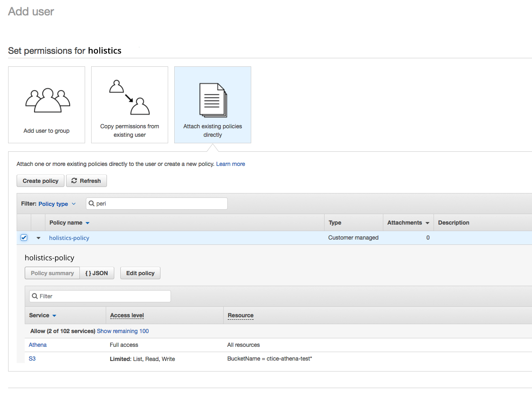This screenshot has width=532, height=414.
Task: Sort by Attachments column
Action: click(408, 223)
